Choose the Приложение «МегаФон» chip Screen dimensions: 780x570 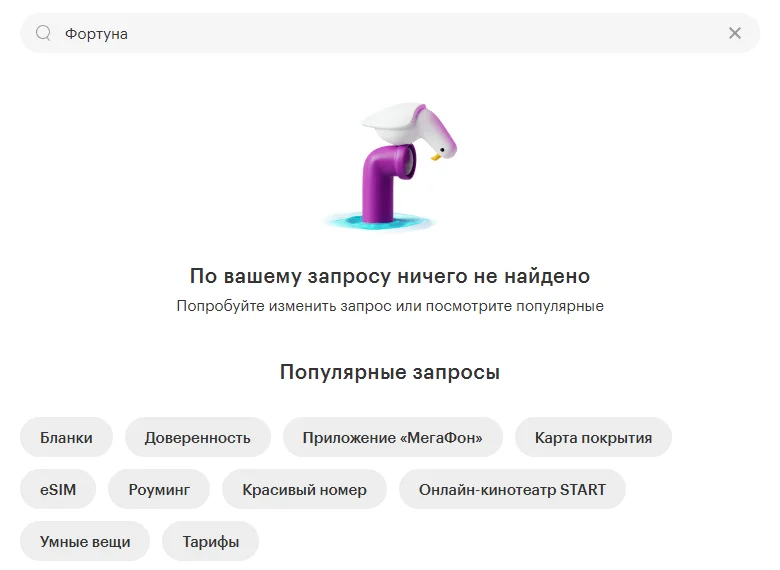(392, 437)
